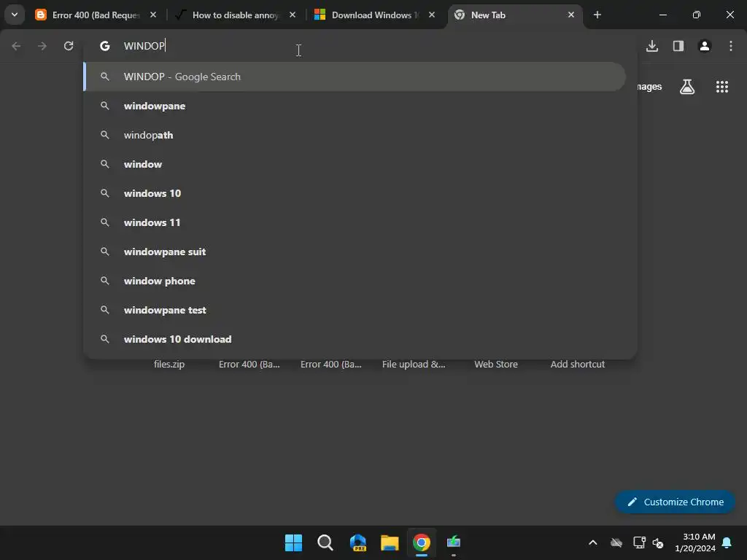The width and height of the screenshot is (747, 560).
Task: Choose the windopath suggestion
Action: (355, 135)
